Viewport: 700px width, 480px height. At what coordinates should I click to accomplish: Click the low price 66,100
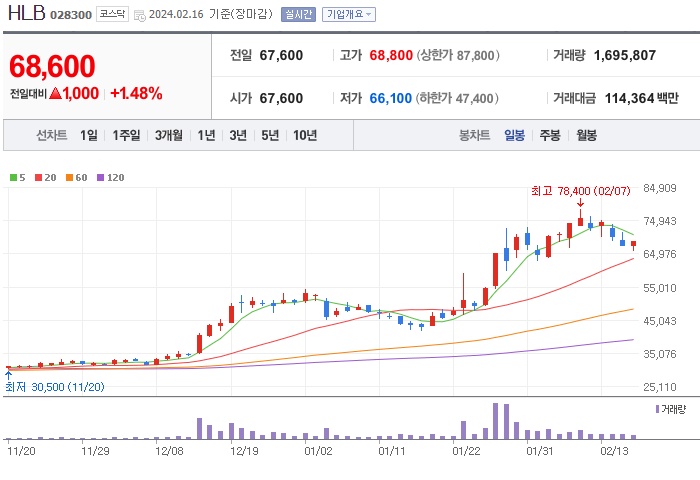click(x=391, y=98)
